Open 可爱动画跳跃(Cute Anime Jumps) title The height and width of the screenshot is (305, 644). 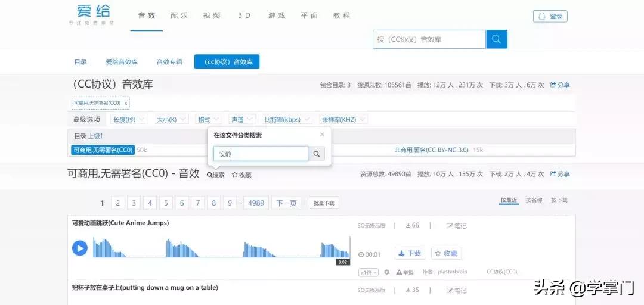coord(120,223)
